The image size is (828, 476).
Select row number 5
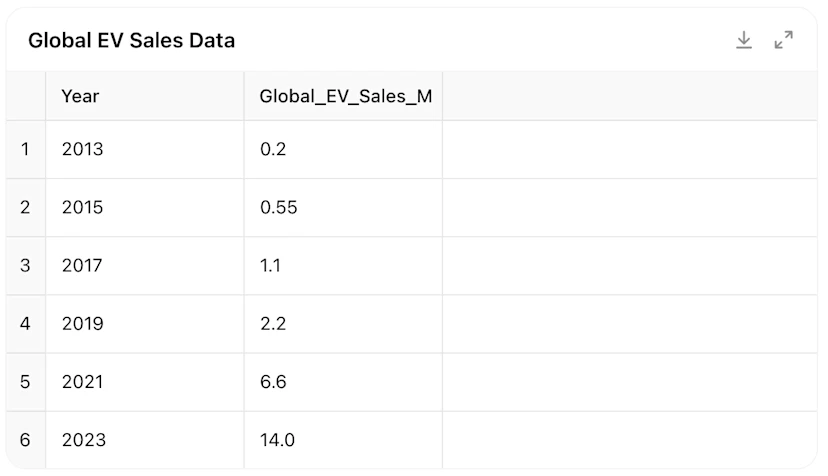pos(26,382)
